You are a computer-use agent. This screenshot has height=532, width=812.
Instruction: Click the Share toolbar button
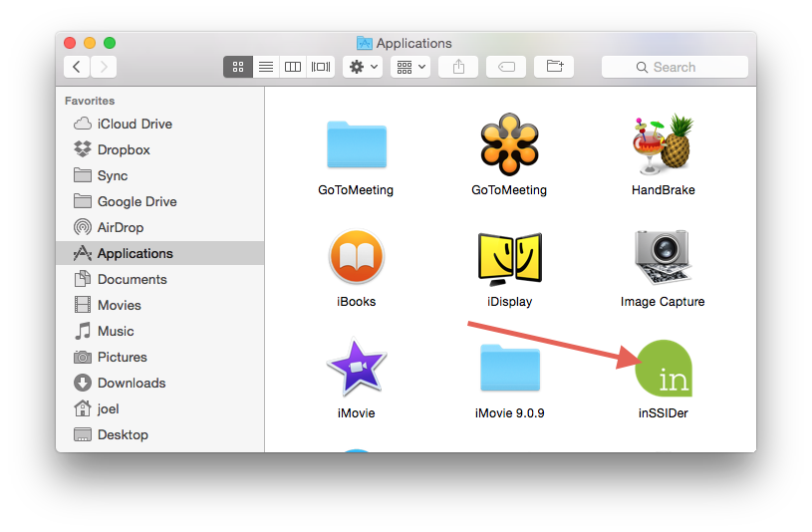(x=458, y=67)
